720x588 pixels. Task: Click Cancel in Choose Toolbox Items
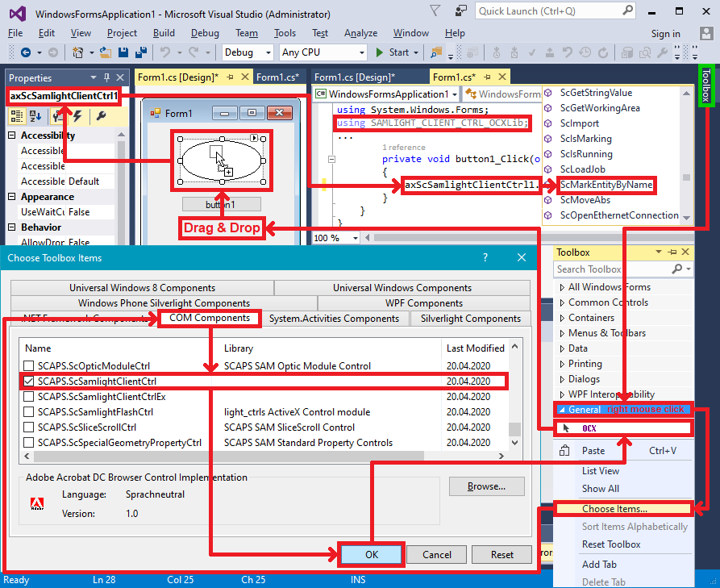(x=437, y=554)
